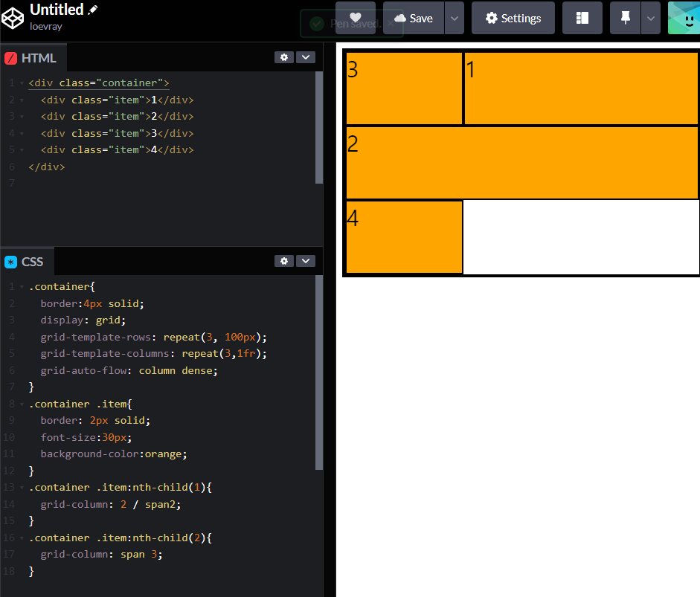The image size is (700, 597).
Task: Open pen Settings
Action: pos(513,18)
